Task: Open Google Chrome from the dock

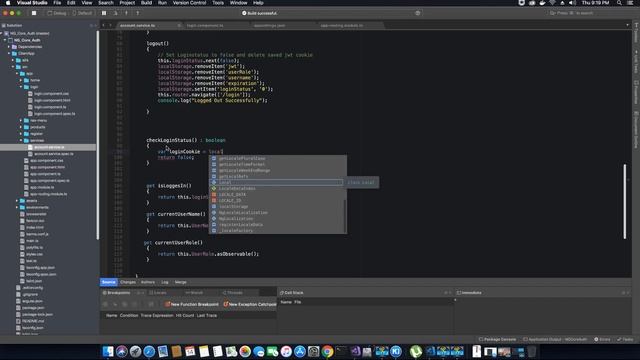Action: tap(327, 351)
